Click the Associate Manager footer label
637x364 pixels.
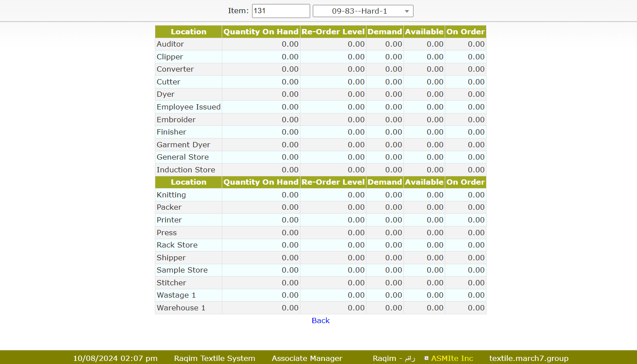pos(307,358)
